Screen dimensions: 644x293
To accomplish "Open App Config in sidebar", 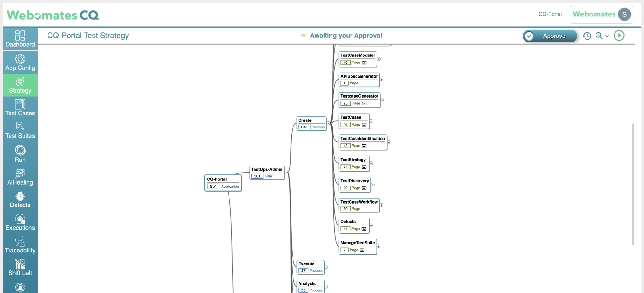I will [x=20, y=62].
